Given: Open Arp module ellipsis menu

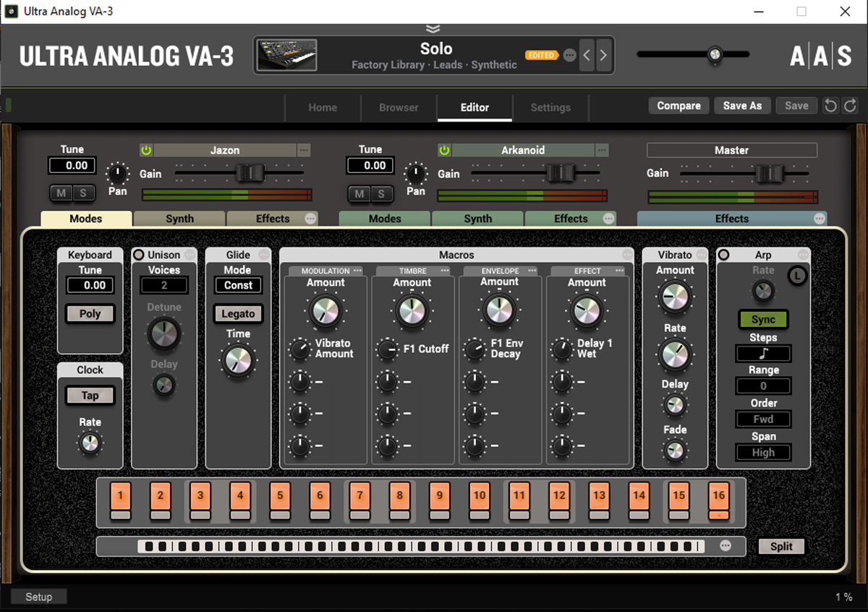Looking at the screenshot, I should pyautogui.click(x=803, y=255).
